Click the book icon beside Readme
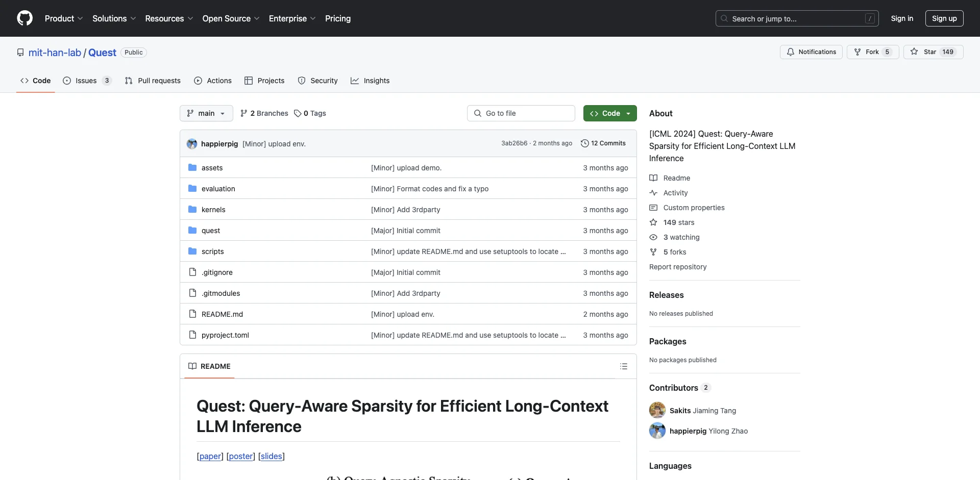This screenshot has height=480, width=980. (653, 178)
